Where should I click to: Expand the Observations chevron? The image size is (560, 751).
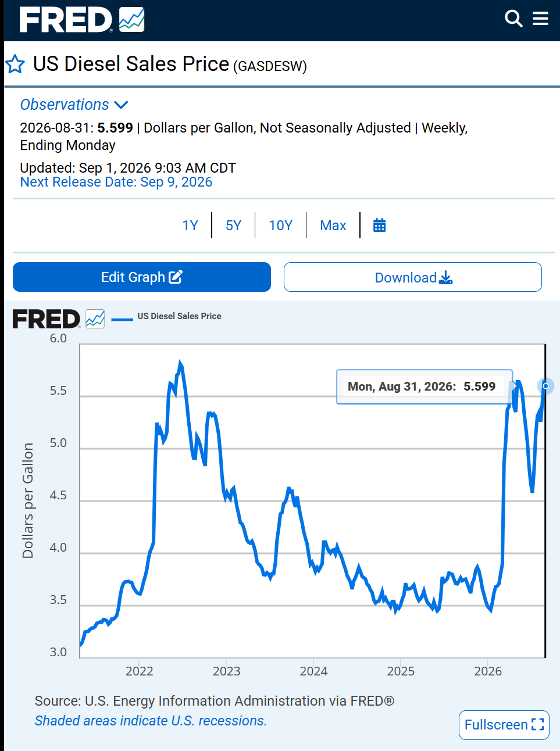pos(121,105)
